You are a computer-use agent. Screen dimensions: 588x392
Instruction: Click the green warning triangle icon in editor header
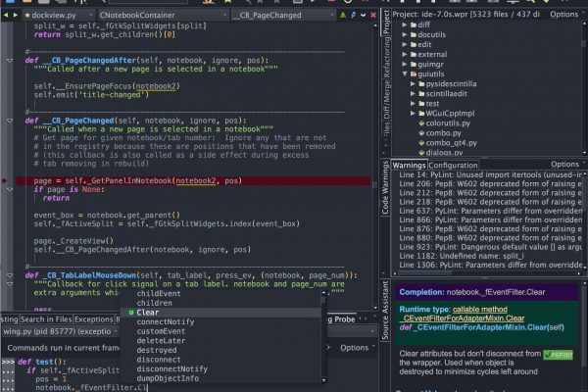coord(343,15)
